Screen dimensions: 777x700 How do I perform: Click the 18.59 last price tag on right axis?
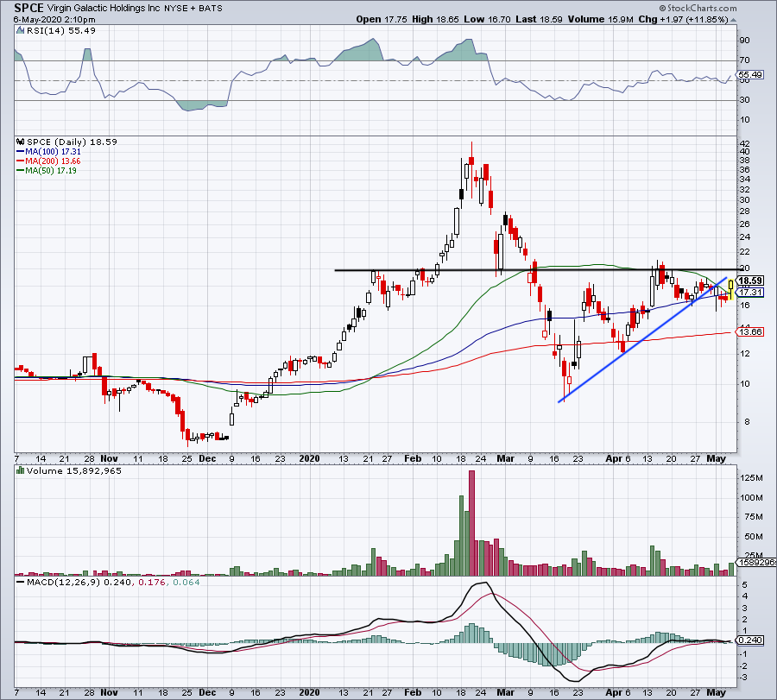[x=751, y=281]
